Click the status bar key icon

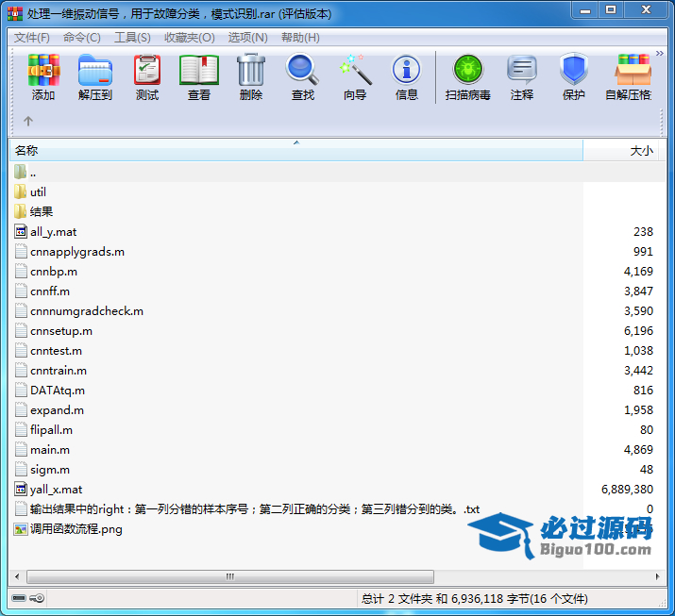pos(38,598)
